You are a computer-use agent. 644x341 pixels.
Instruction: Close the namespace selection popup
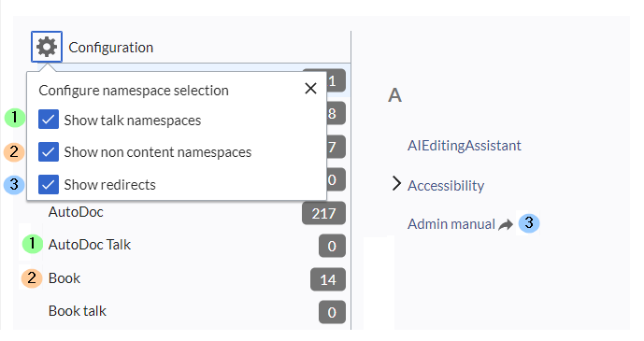310,88
